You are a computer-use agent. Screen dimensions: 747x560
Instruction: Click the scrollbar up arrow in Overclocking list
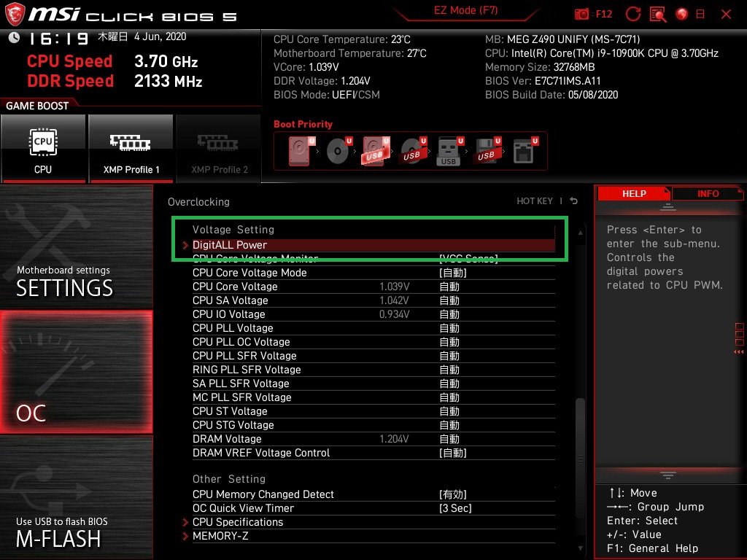point(580,233)
